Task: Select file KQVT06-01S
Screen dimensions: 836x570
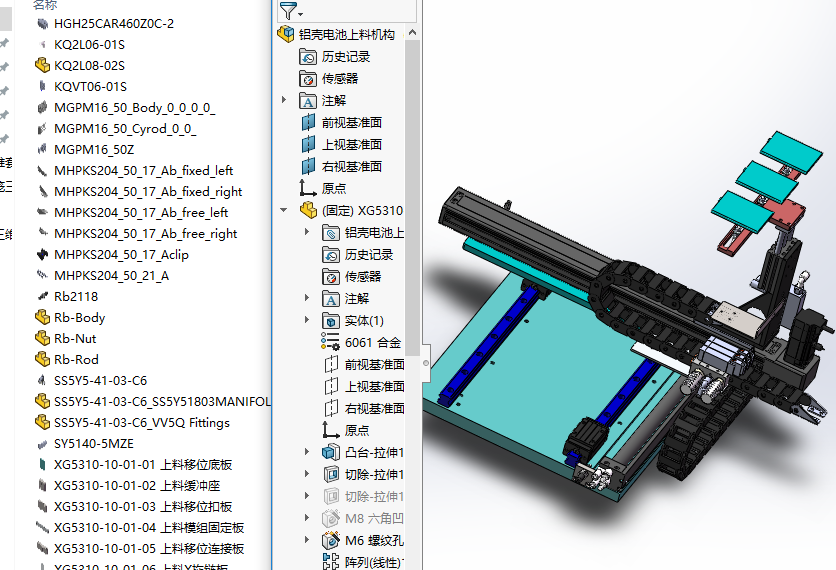Action: pos(90,86)
